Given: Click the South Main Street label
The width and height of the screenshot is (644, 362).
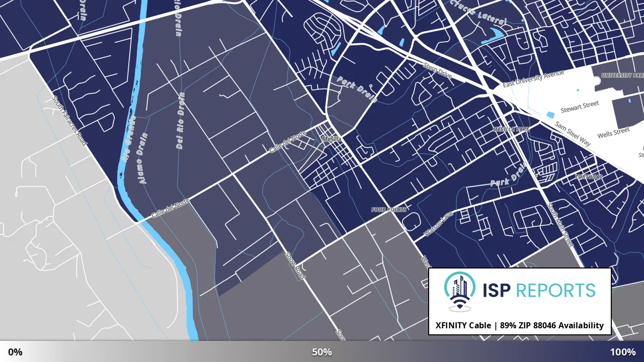Looking at the screenshot, I should point(560,225).
